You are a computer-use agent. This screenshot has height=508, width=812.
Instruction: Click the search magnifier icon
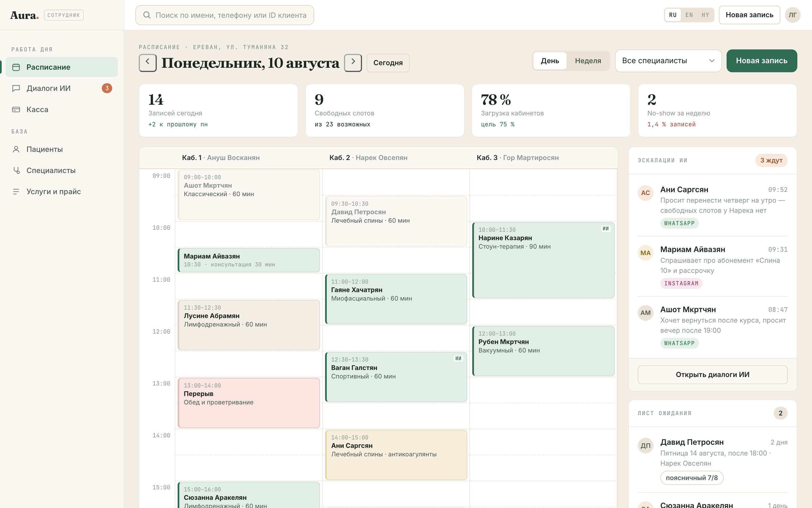(147, 15)
